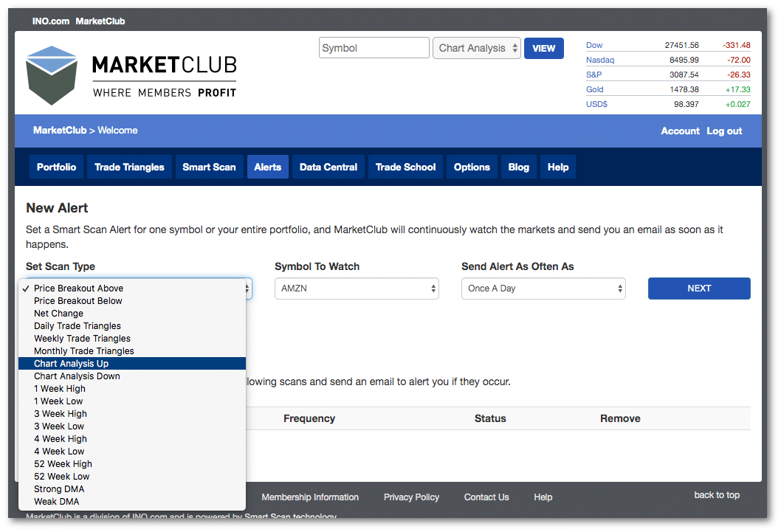This screenshot has height=532, width=781.
Task: Click the Status column header
Action: point(490,418)
